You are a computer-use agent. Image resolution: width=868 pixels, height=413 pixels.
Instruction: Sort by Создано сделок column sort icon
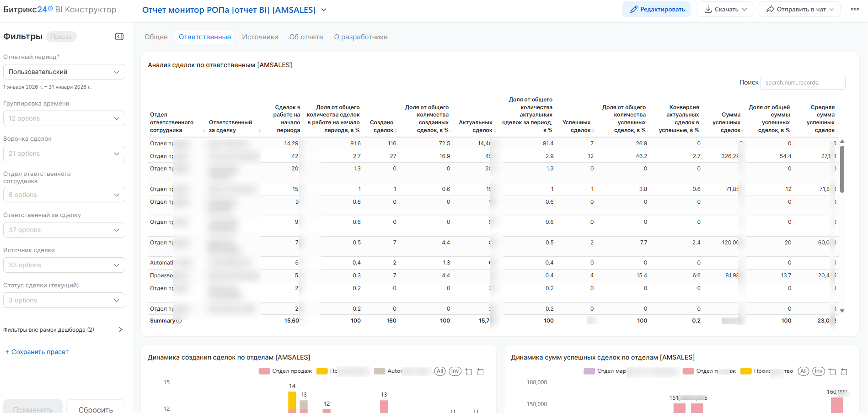tap(396, 131)
